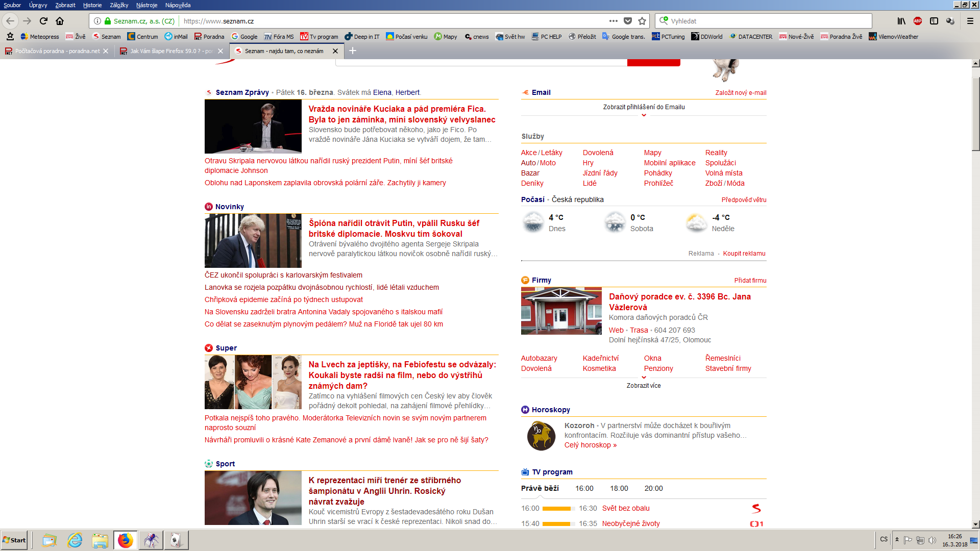The image size is (980, 551).
Task: Open the Firefox hamburger menu
Action: (970, 21)
